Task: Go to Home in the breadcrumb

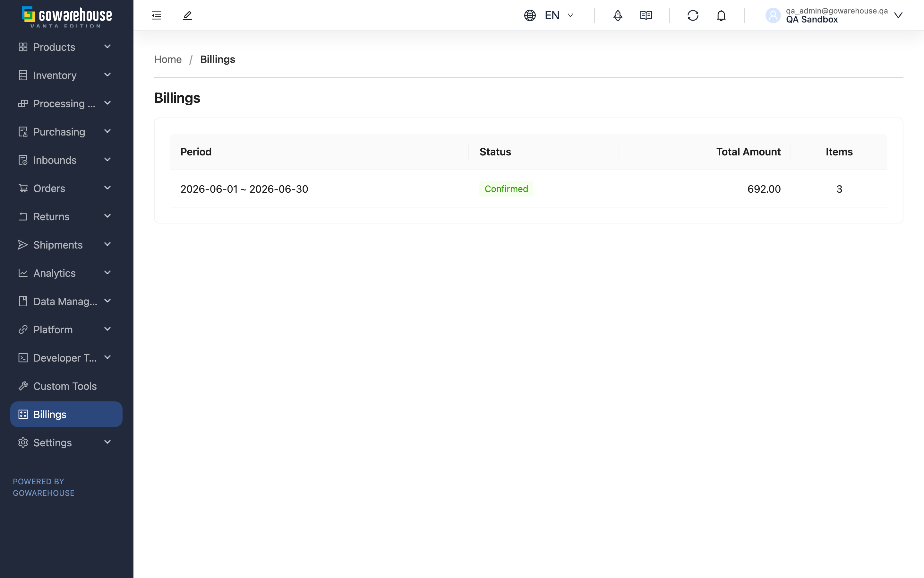Action: point(167,59)
